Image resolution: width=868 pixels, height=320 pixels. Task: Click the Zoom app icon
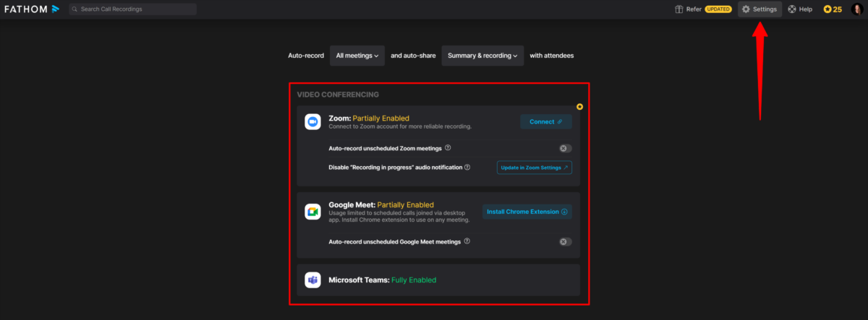click(312, 122)
